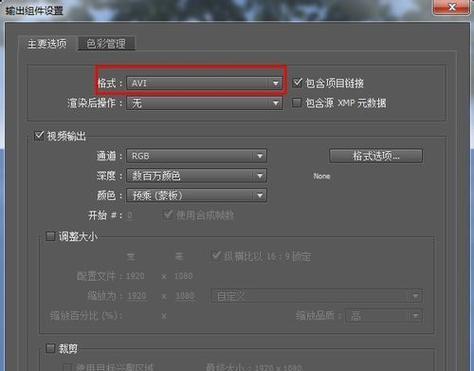Toggle the 包含项目链接 checkbox
Screen dimensions: 474x371
[x=297, y=83]
